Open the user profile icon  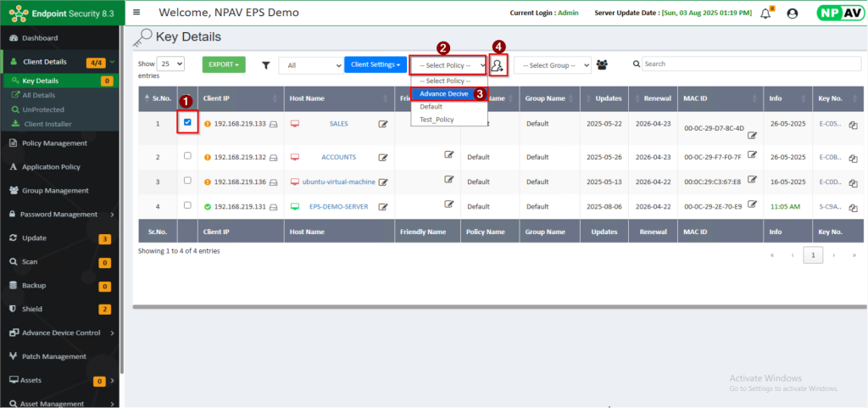(793, 14)
